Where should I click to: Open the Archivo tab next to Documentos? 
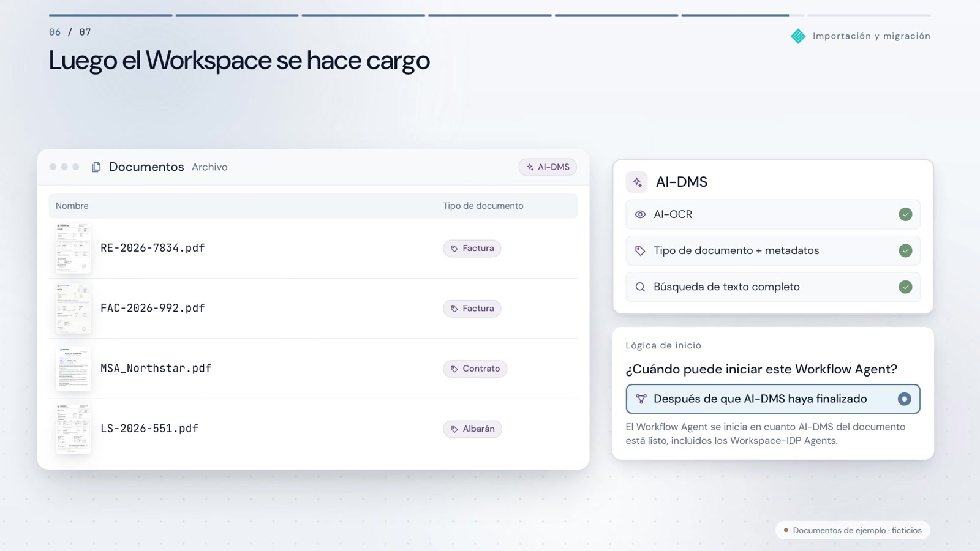tap(209, 167)
